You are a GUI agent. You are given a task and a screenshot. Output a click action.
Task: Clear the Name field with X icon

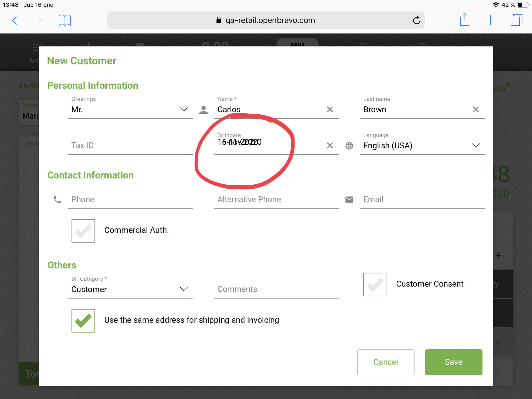click(x=330, y=109)
